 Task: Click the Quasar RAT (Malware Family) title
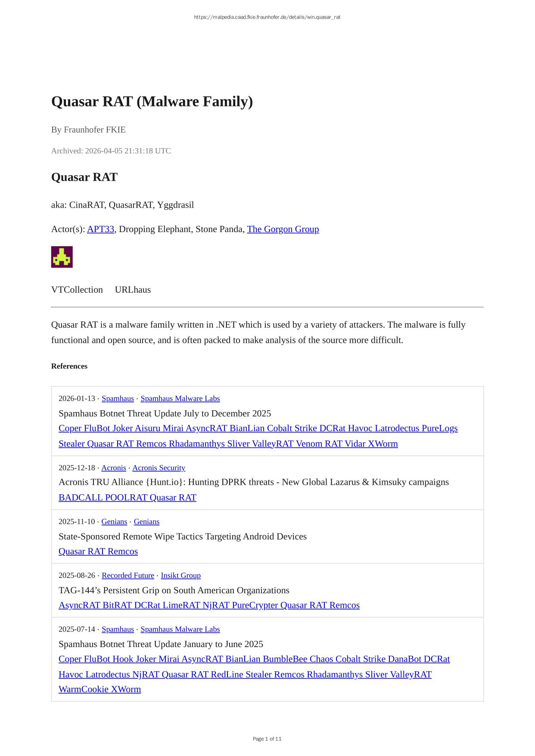click(x=152, y=102)
